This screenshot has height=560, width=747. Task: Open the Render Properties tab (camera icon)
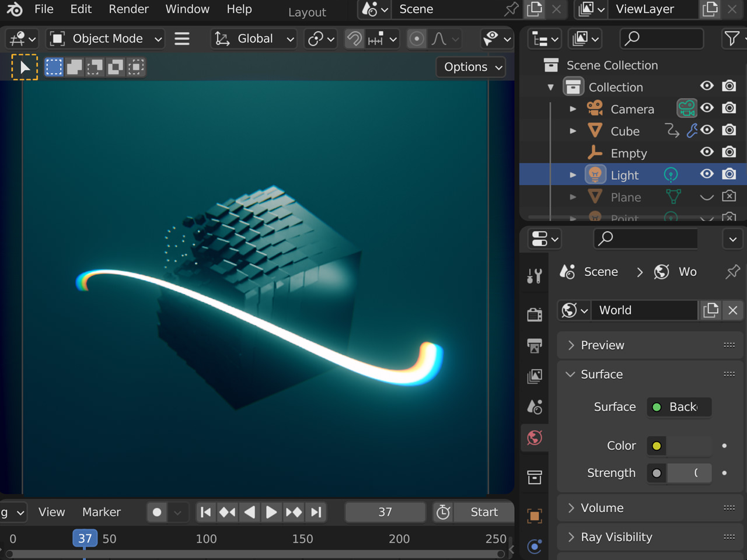(x=535, y=313)
